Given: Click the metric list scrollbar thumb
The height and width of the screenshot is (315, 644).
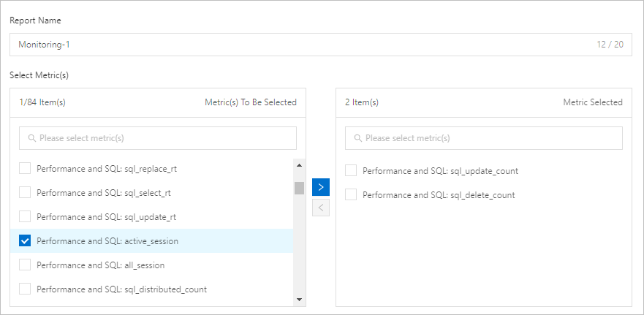Looking at the screenshot, I should point(299,188).
